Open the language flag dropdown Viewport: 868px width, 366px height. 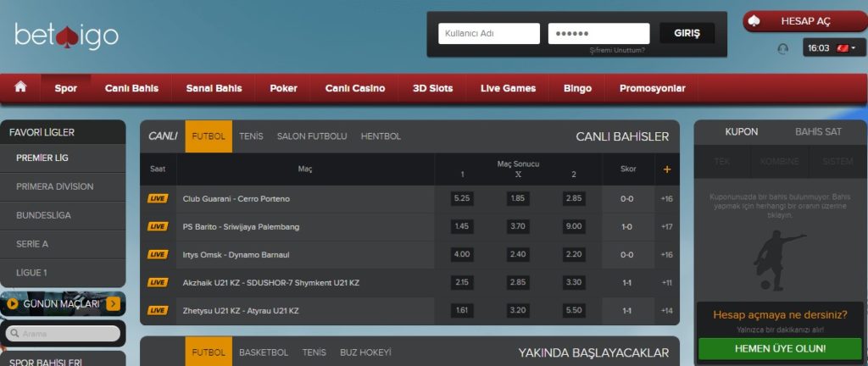coord(846,48)
